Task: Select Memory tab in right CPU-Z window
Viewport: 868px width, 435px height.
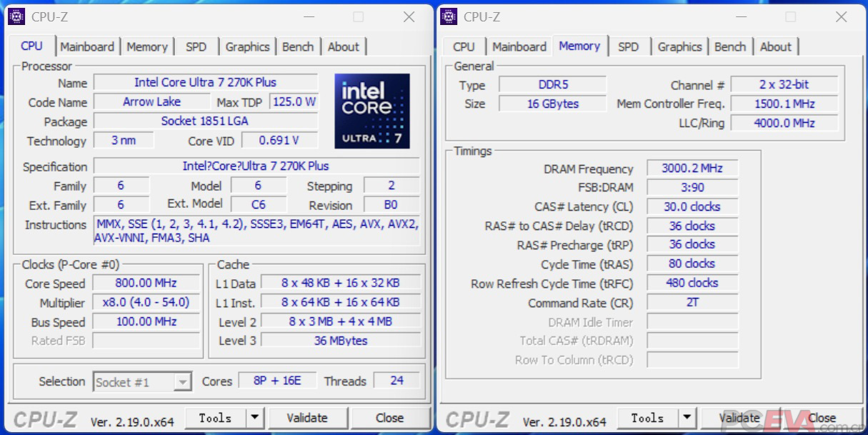Action: click(579, 46)
